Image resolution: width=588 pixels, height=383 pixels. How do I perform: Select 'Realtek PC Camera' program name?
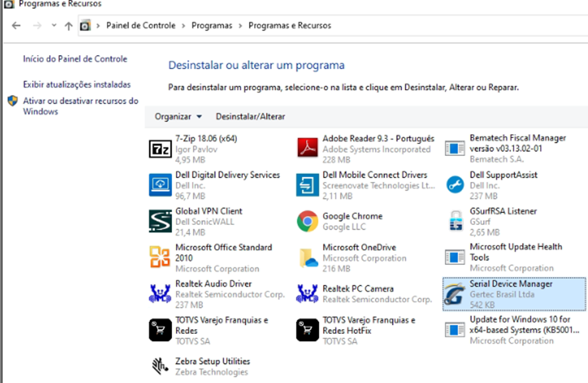point(358,289)
